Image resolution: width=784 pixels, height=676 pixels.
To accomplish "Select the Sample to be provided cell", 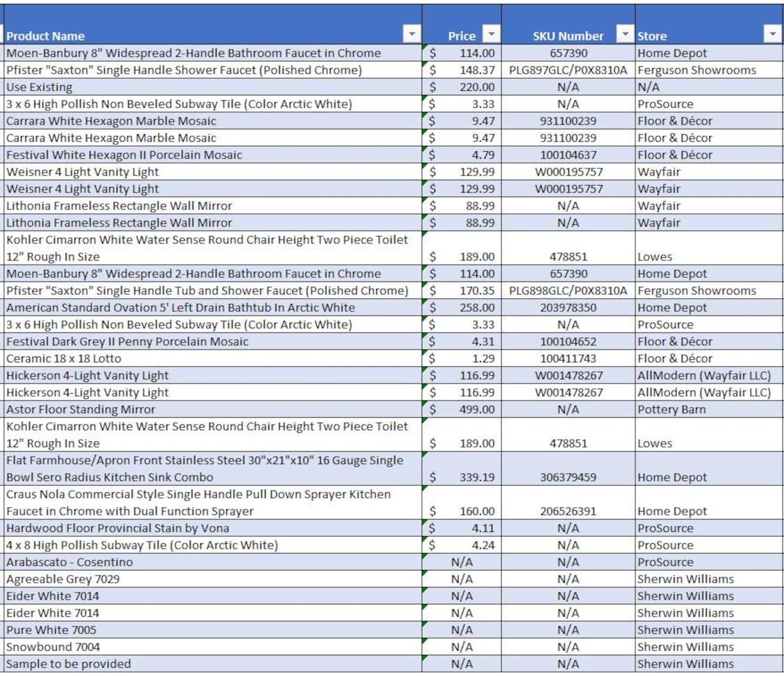I will pyautogui.click(x=213, y=664).
